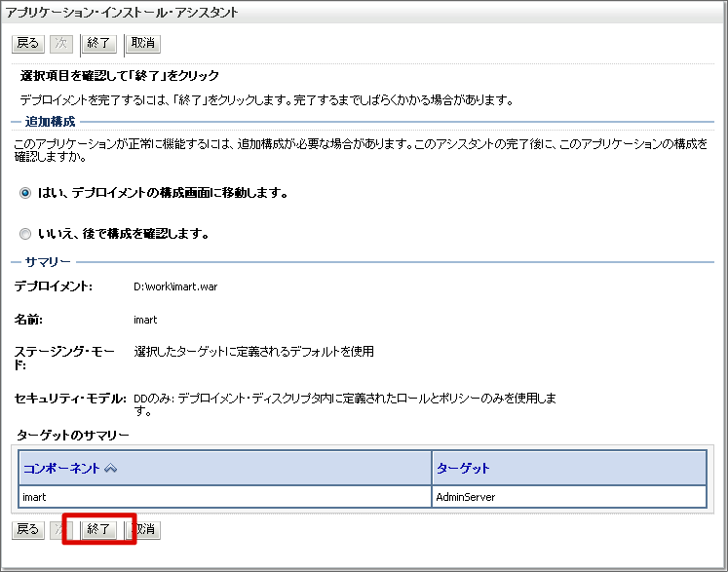Click the D:\work\imart.war deployment path
This screenshot has width=728, height=572.
click(x=175, y=286)
